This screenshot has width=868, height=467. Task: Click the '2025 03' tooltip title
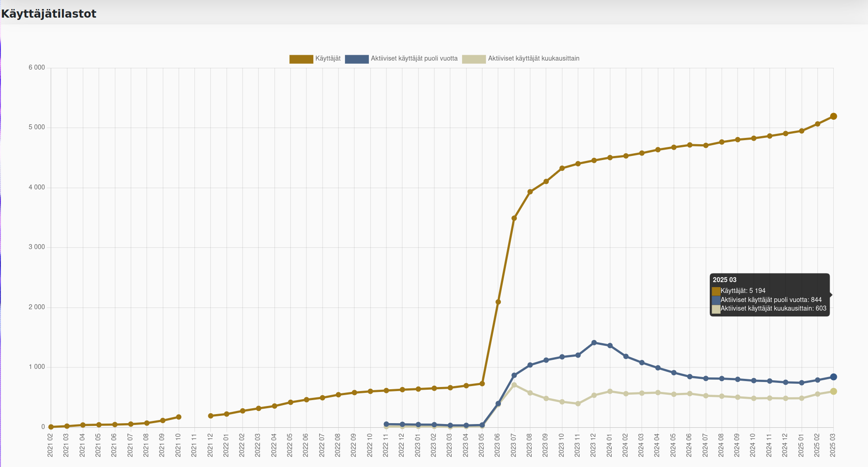click(x=725, y=280)
